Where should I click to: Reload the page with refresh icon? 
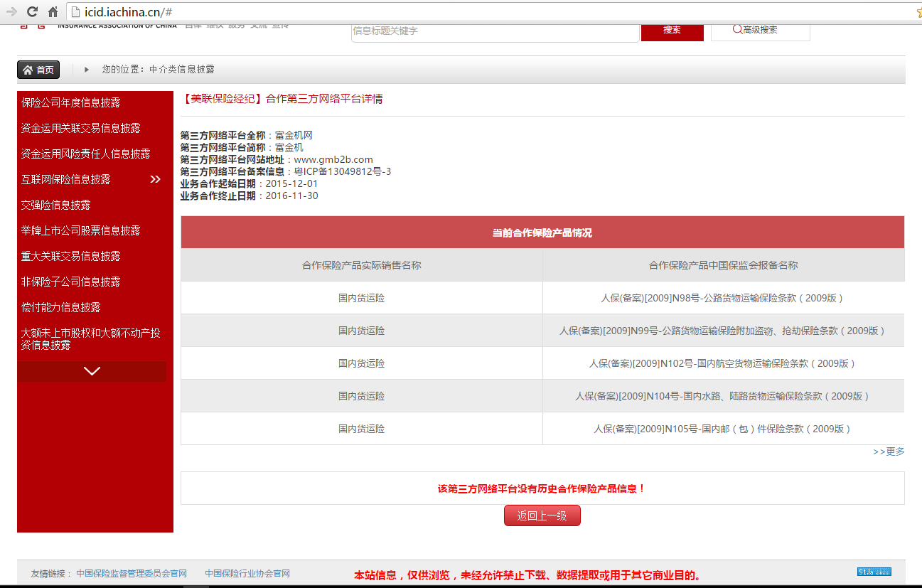pos(32,11)
